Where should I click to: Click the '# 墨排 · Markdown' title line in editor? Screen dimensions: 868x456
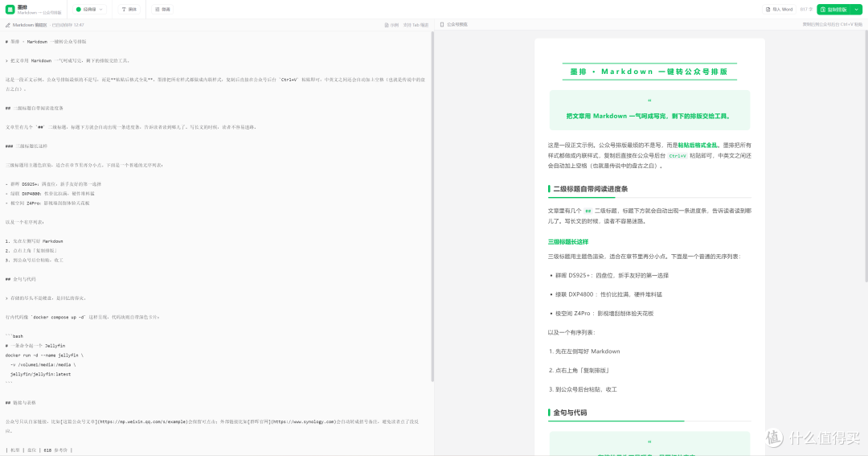coord(45,42)
